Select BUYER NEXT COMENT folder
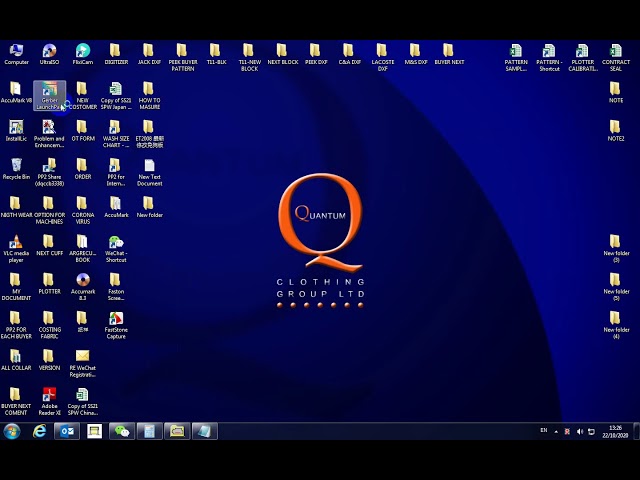Viewport: 640px width, 480px height. pyautogui.click(x=16, y=402)
